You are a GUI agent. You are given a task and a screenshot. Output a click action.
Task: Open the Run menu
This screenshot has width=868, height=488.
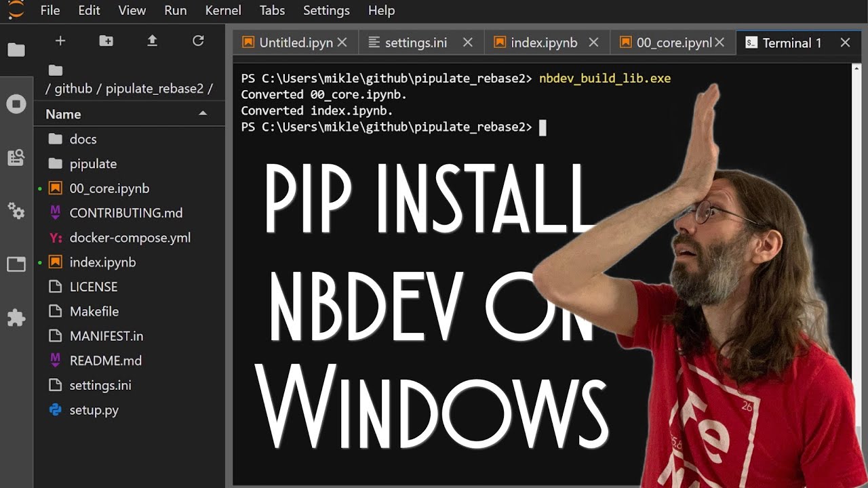(x=176, y=10)
